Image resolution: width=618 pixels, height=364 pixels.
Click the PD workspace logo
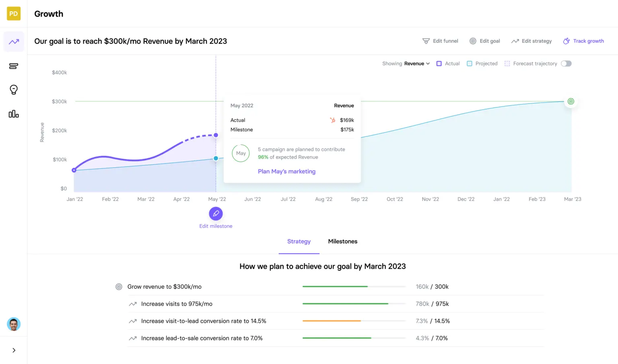pos(13,13)
